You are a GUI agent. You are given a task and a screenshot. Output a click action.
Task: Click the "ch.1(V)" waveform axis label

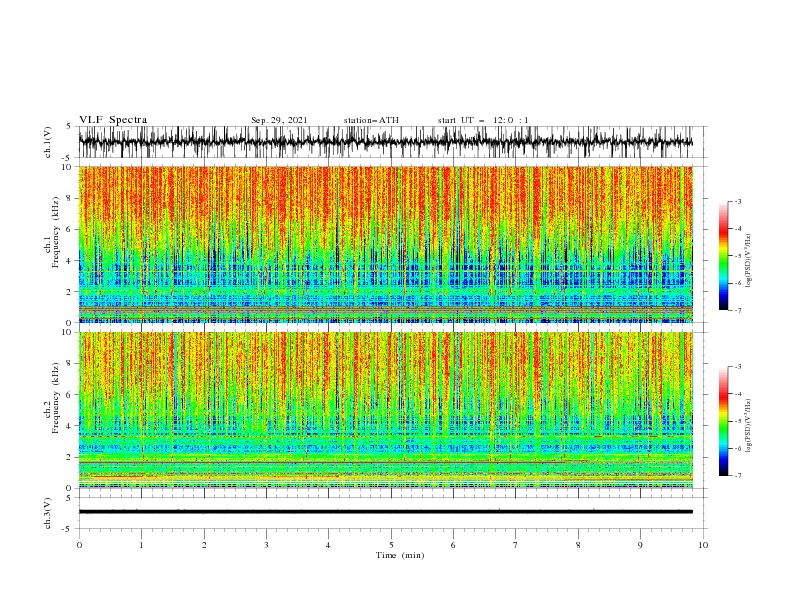coord(48,142)
